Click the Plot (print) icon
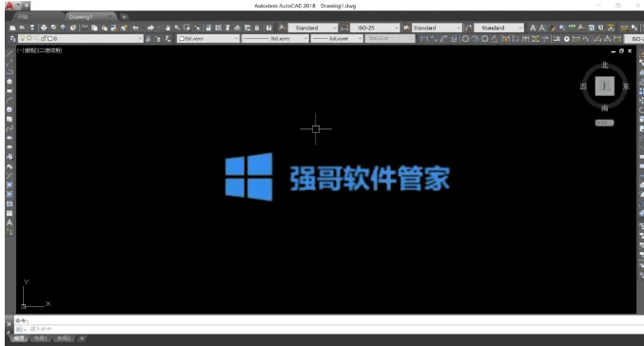Image resolution: width=644 pixels, height=346 pixels. pyautogui.click(x=44, y=28)
